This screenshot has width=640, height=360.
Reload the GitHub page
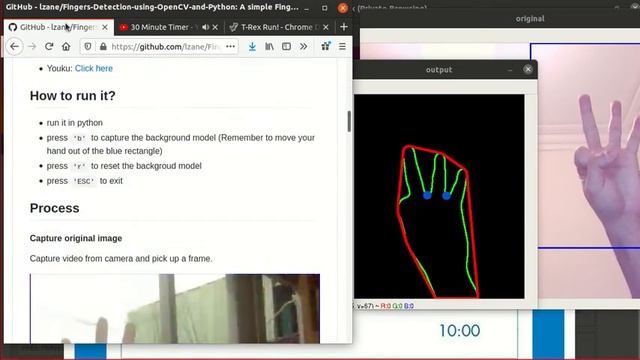[x=49, y=47]
